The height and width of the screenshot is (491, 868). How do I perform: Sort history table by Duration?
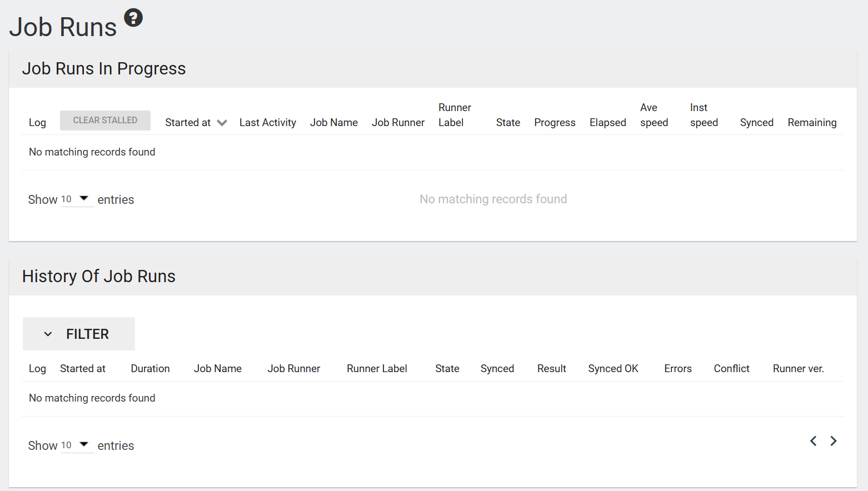pyautogui.click(x=150, y=369)
